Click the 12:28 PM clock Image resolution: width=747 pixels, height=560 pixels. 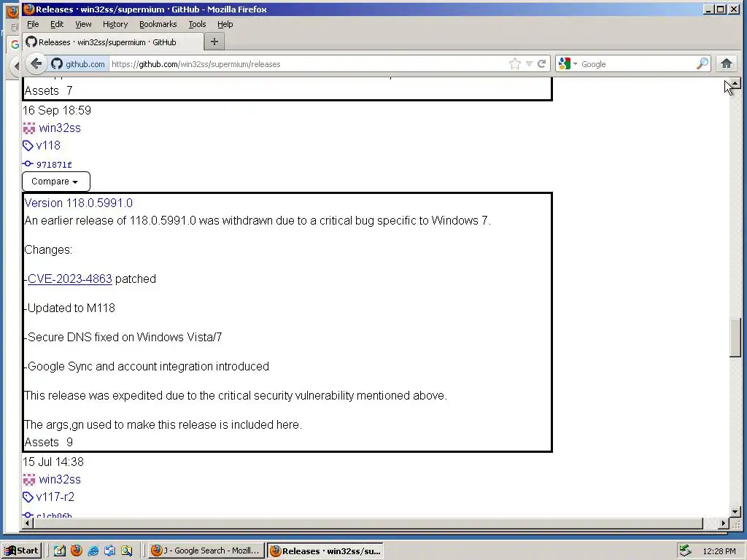(719, 551)
